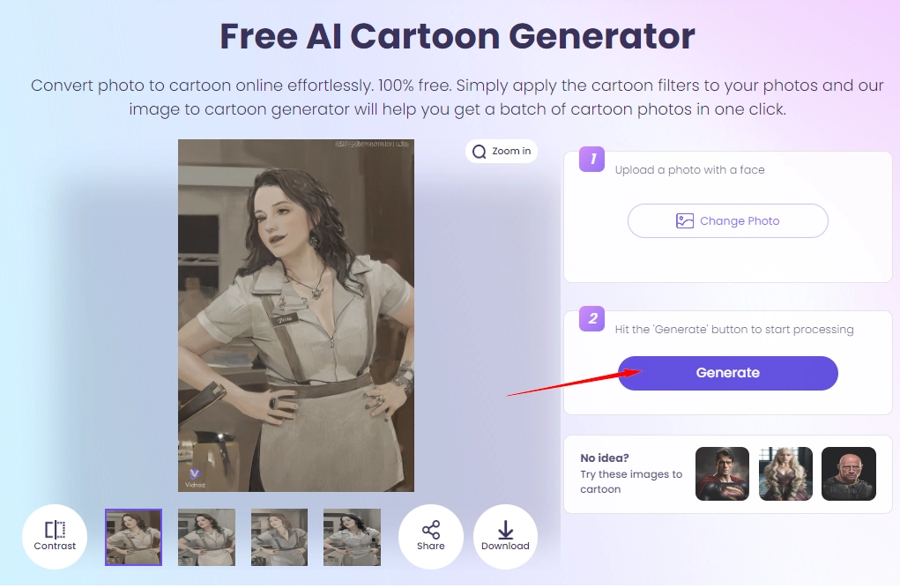This screenshot has height=588, width=900.
Task: Open the Share options icon
Action: point(431,530)
